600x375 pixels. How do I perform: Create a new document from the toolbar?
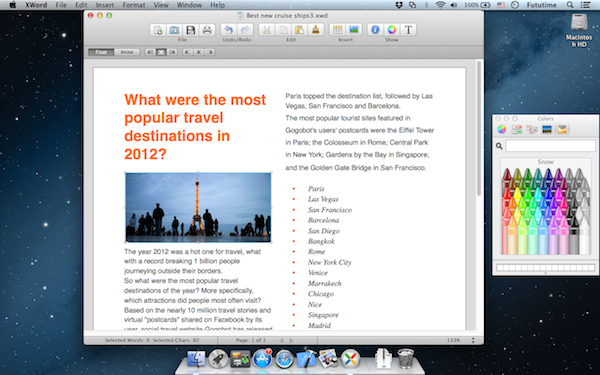point(158,30)
